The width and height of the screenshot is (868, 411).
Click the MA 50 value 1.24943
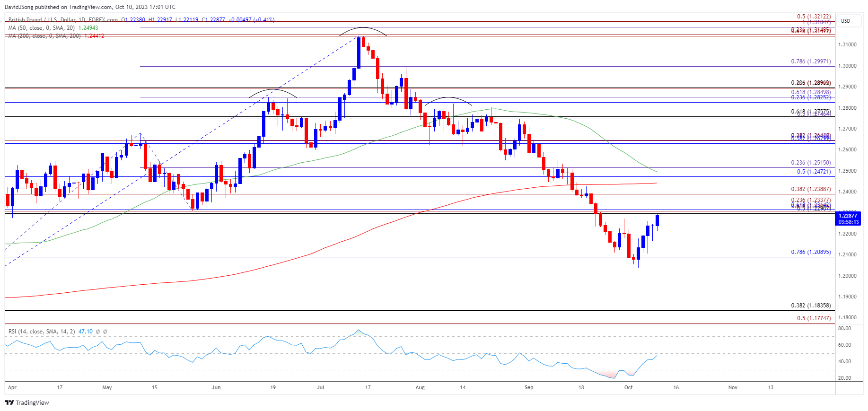pos(88,28)
